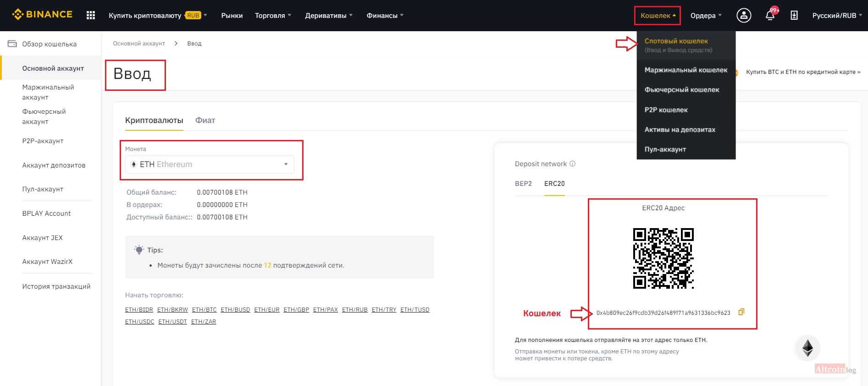Open BPLAY Account in sidebar
The height and width of the screenshot is (386, 868).
pos(46,213)
